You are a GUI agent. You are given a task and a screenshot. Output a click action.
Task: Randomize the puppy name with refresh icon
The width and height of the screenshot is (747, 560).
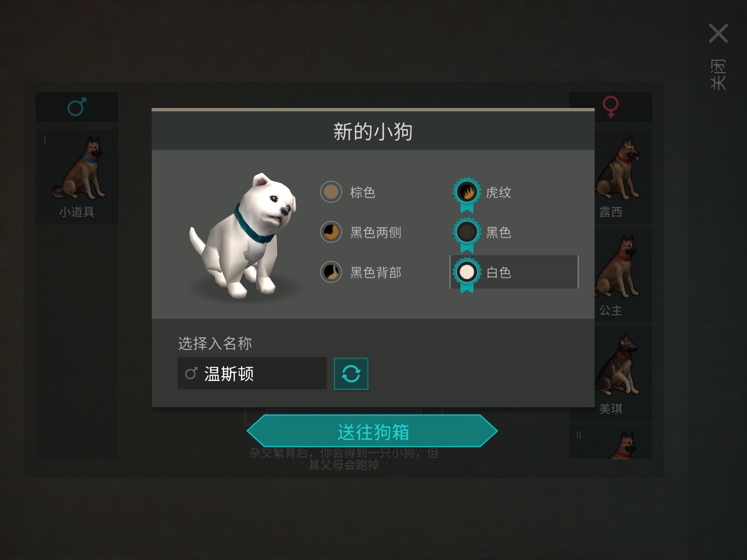point(351,374)
